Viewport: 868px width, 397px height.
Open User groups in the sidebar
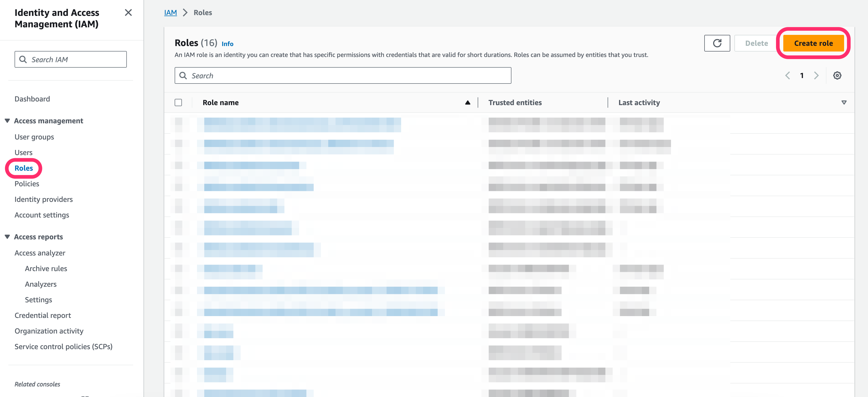[34, 137]
